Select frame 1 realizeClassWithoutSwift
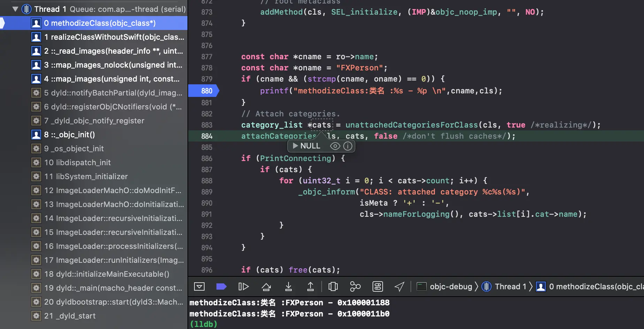644x329 pixels. click(94, 37)
